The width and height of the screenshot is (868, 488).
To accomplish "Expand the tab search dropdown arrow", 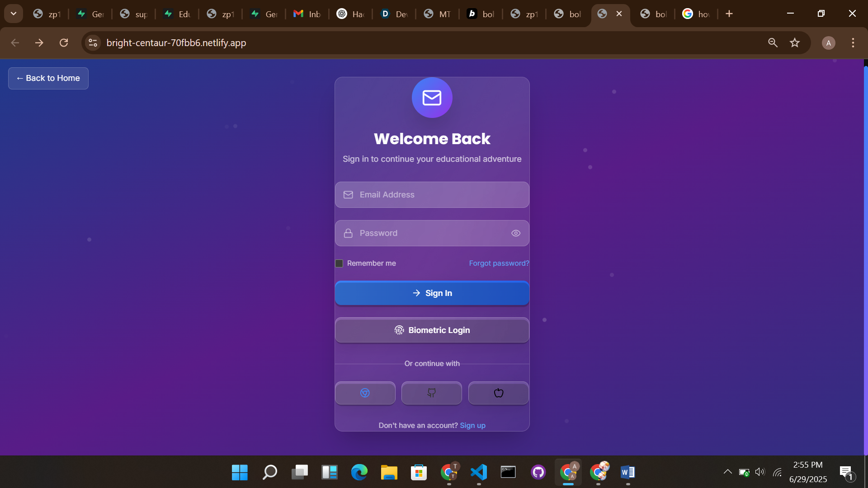I will (x=14, y=14).
